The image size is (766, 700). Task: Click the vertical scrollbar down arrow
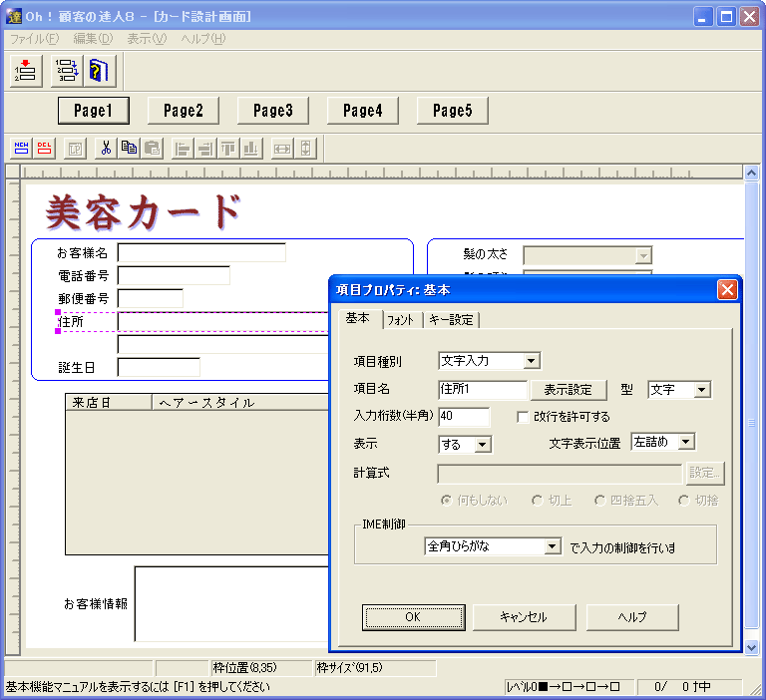[751, 648]
